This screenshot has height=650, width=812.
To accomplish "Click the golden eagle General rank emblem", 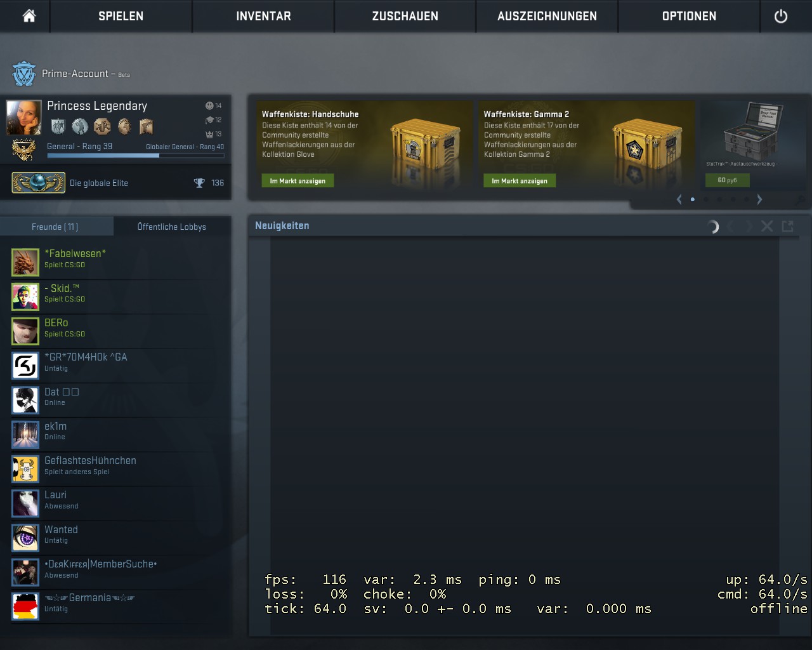I will click(x=23, y=150).
